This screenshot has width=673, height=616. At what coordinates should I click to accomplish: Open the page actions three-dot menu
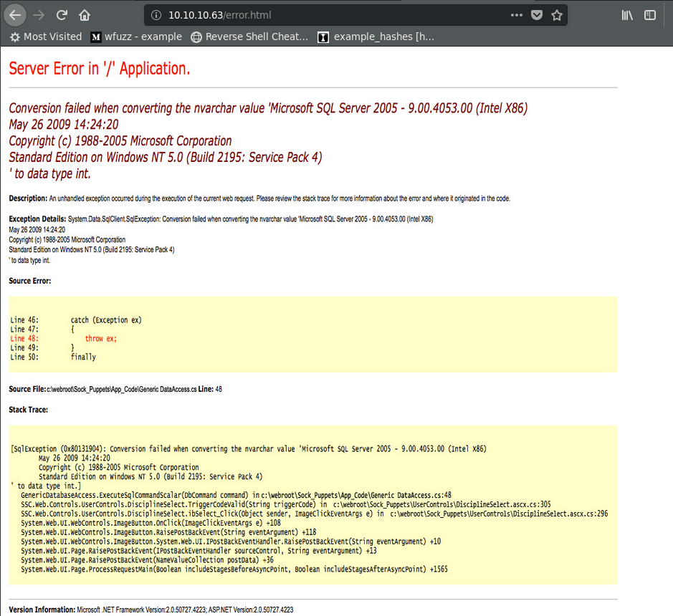[x=517, y=14]
